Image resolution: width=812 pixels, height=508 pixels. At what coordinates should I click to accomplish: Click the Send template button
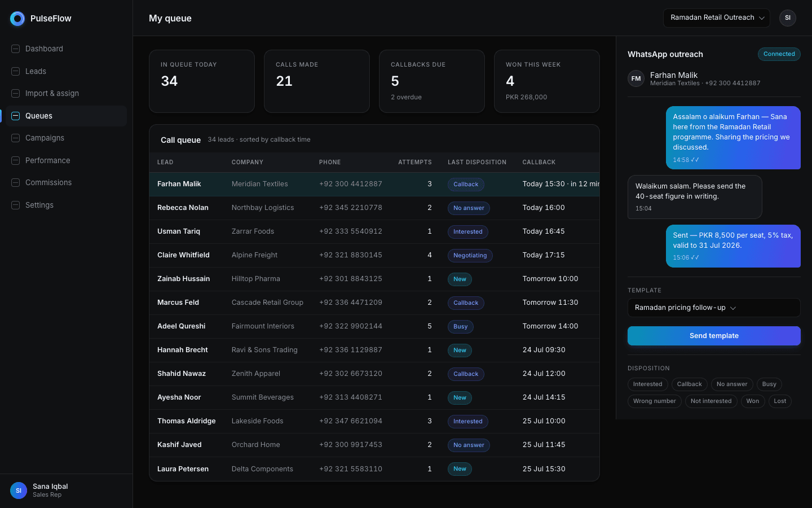(714, 336)
